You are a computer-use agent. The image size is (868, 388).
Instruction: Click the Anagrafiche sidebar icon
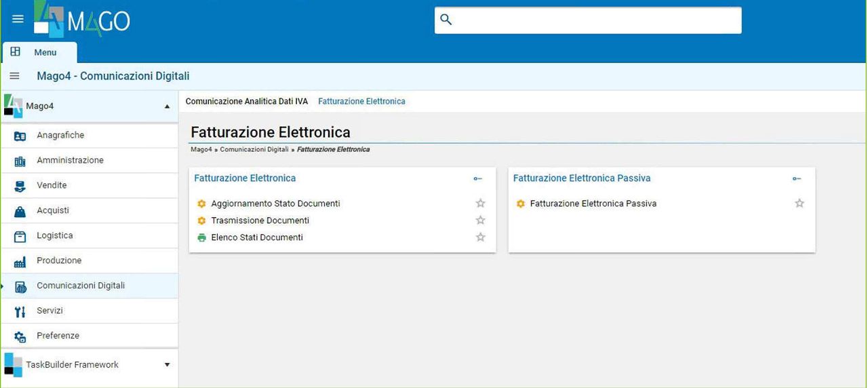(x=20, y=136)
